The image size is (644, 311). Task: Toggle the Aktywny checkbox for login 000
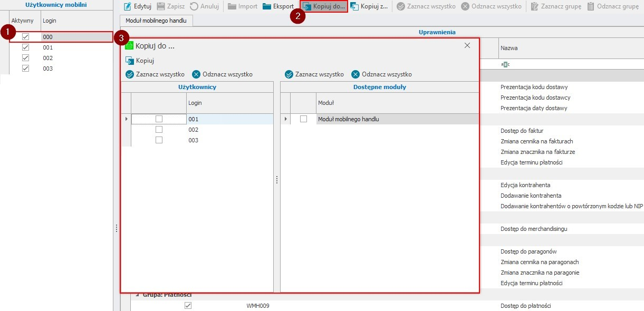25,37
